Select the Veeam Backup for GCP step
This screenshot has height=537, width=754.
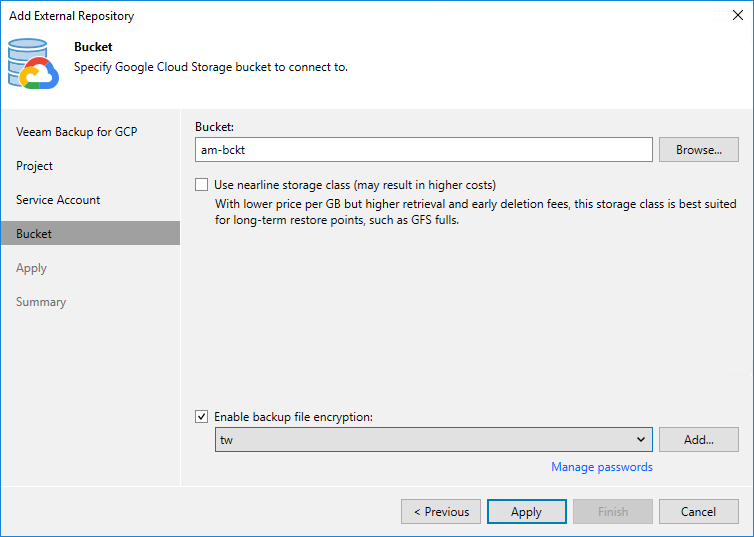click(x=76, y=132)
